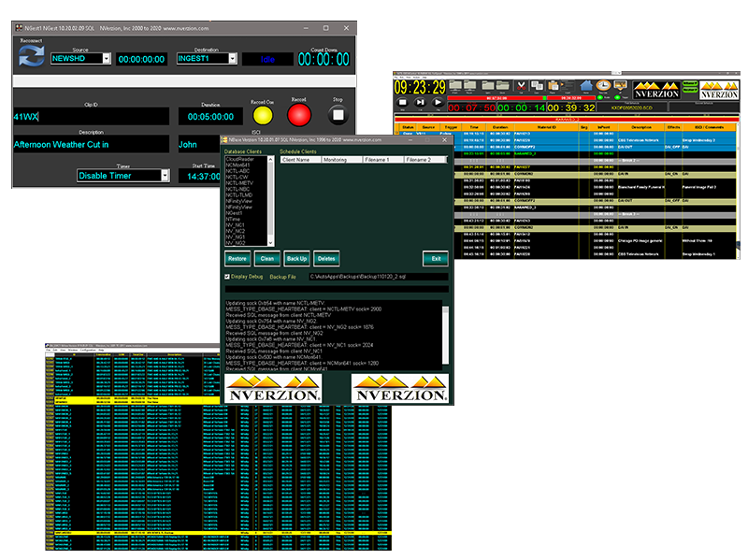Click the Paste clipboard icon in NControl
The image size is (748, 560).
(554, 86)
